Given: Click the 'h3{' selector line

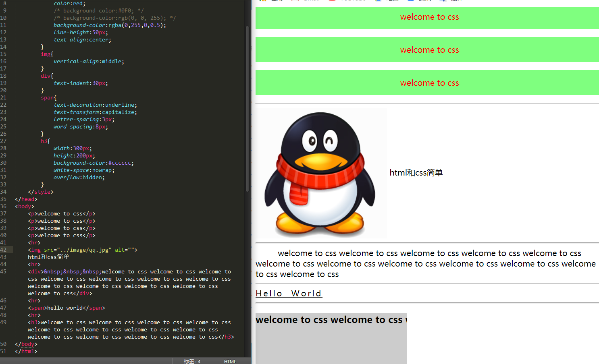Looking at the screenshot, I should tap(45, 141).
